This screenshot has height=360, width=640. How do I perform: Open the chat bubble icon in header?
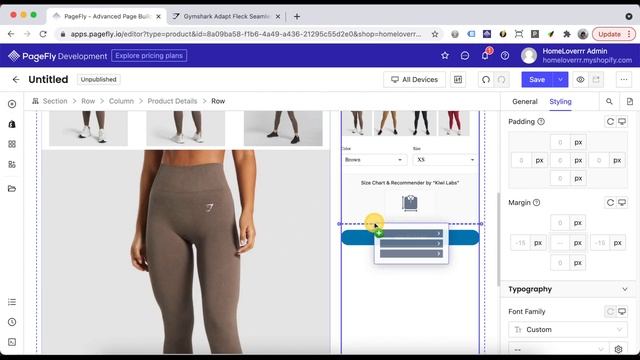click(465, 56)
